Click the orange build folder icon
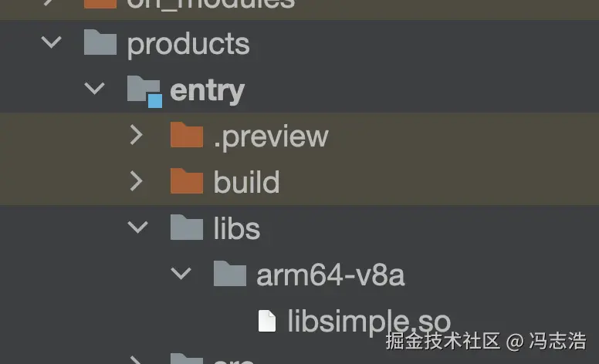Image resolution: width=599 pixels, height=364 pixels. tap(187, 180)
